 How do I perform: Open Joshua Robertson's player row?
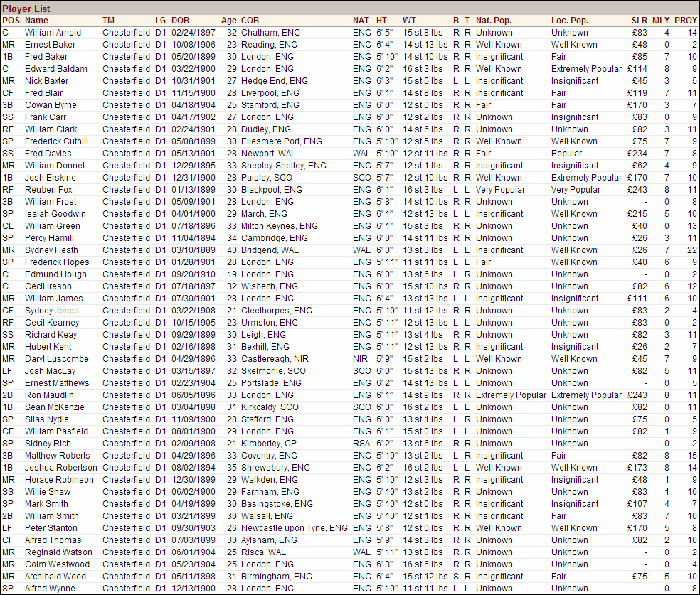click(60, 468)
